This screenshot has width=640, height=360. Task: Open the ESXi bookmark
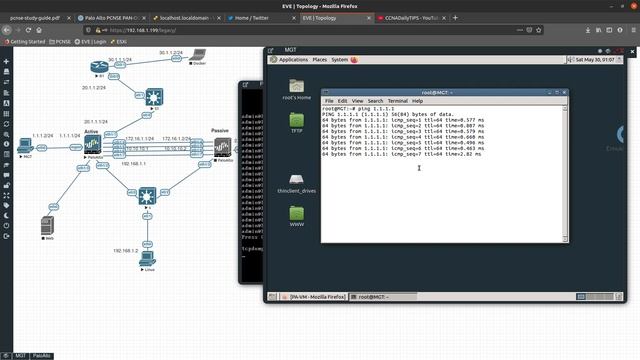click(x=118, y=42)
